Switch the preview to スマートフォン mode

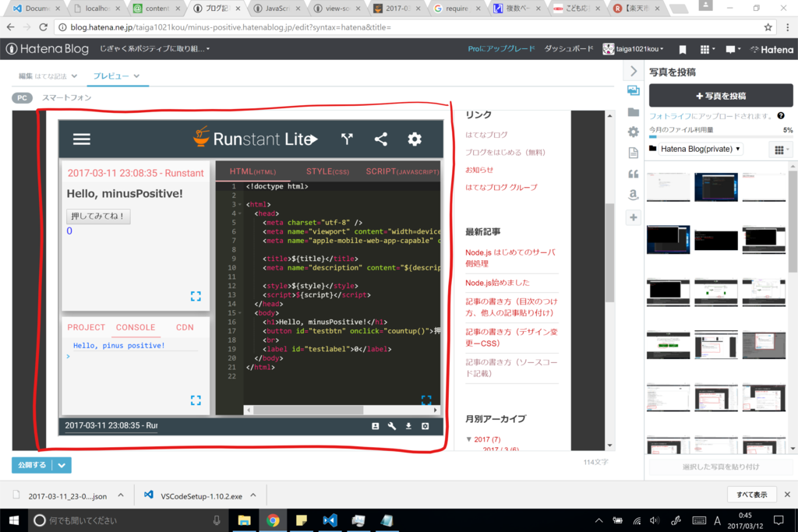(x=67, y=97)
